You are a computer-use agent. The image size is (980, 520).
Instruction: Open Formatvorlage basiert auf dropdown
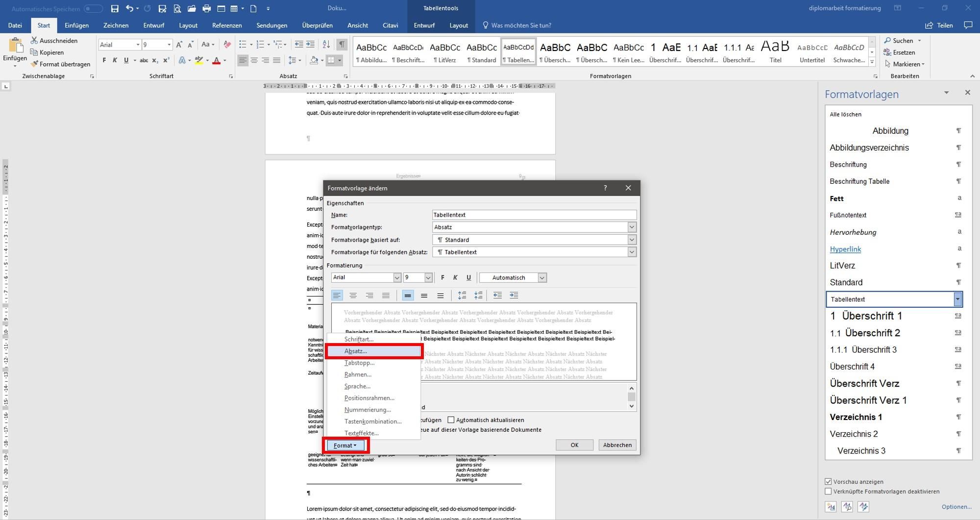point(632,240)
